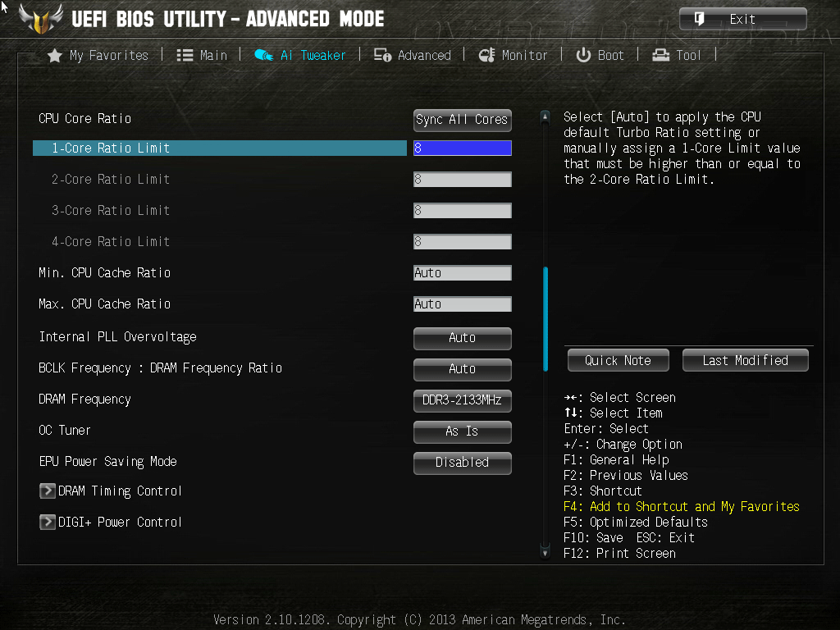
Task: Select the 1-Core Ratio Limit row
Action: coord(220,148)
